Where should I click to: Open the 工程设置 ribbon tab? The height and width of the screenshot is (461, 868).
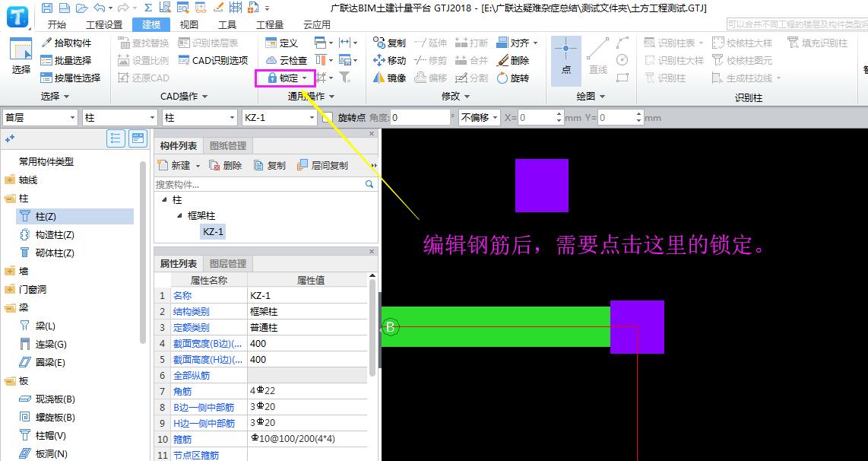[x=103, y=24]
